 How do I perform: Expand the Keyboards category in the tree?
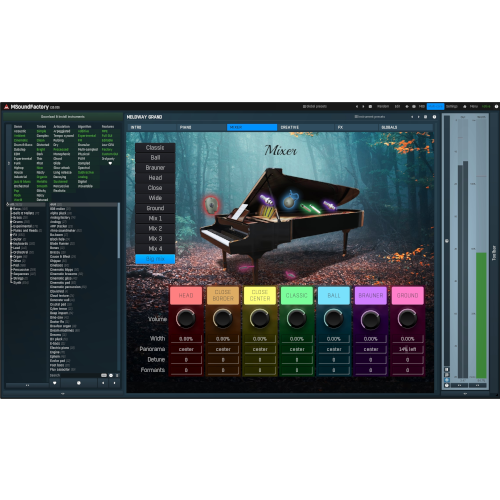[11, 244]
